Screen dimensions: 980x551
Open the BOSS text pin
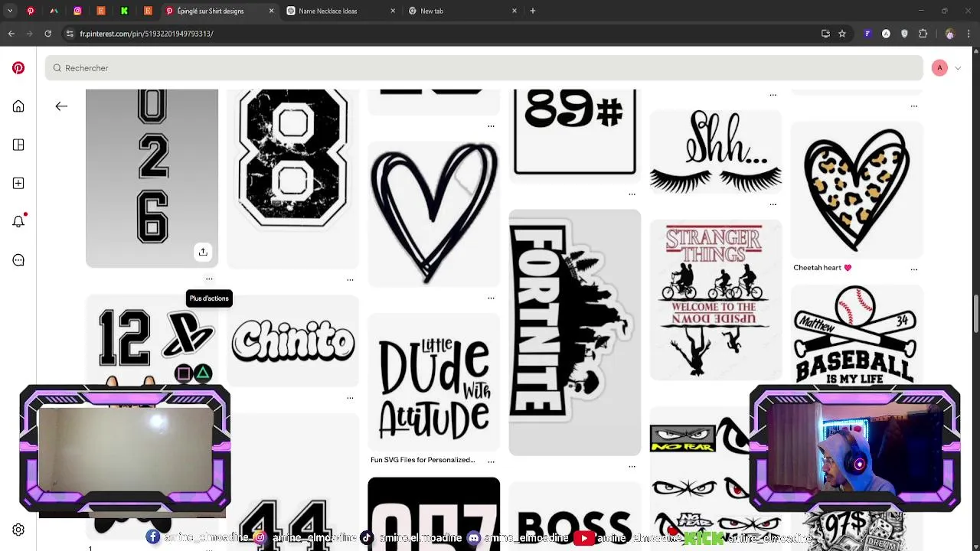click(575, 517)
